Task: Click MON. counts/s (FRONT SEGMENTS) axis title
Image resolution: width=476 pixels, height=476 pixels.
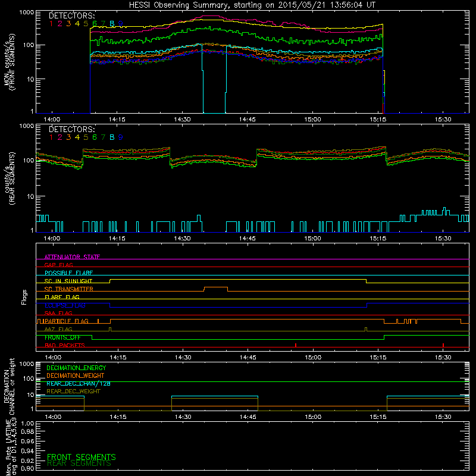Action: pos(9,62)
